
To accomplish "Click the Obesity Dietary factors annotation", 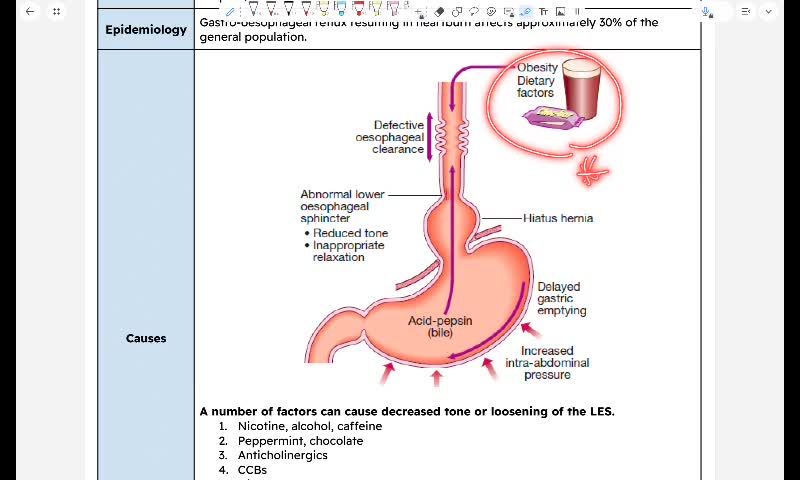I will pos(535,80).
